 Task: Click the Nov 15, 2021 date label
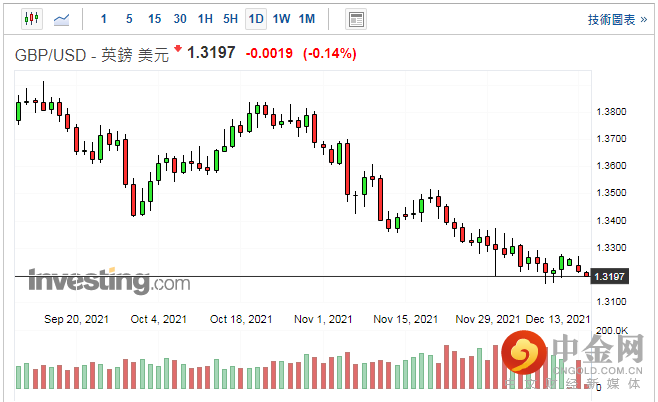pyautogui.click(x=405, y=319)
